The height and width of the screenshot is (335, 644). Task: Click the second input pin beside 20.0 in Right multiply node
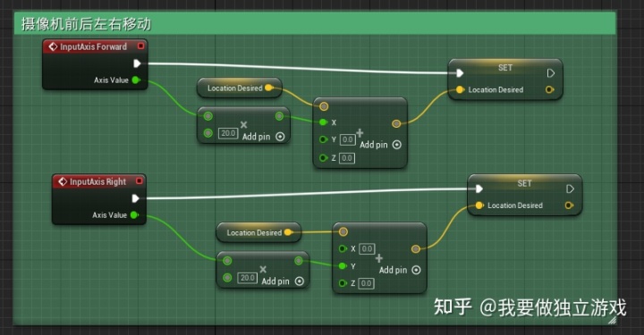pos(227,278)
